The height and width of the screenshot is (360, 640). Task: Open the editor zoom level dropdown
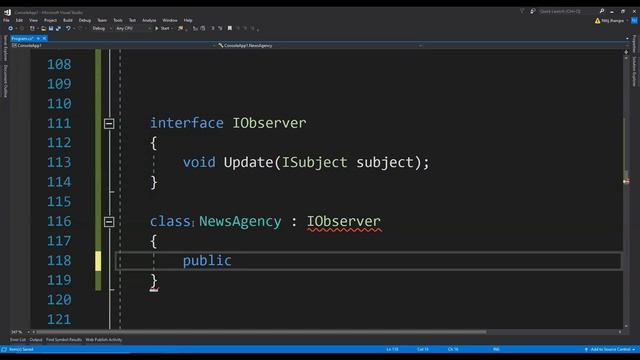click(20, 332)
